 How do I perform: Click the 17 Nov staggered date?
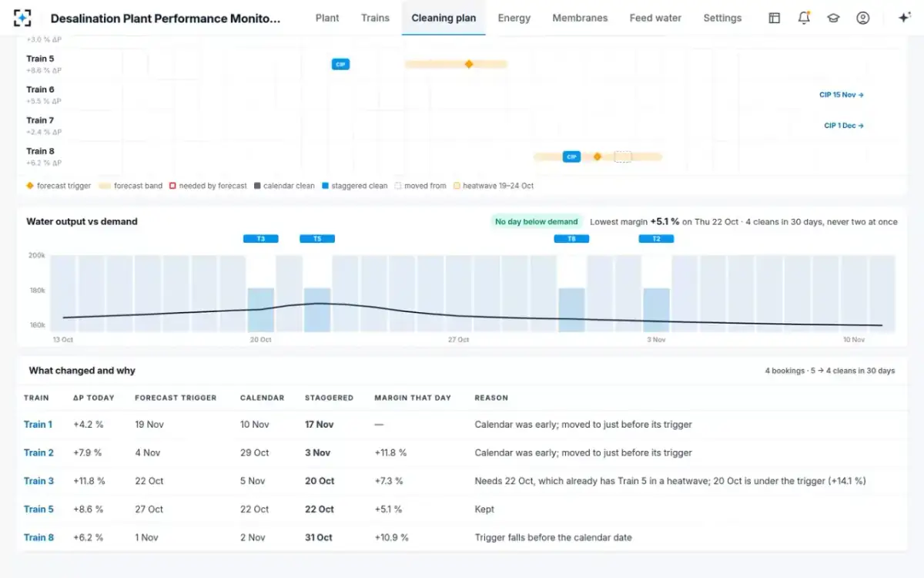pyautogui.click(x=320, y=425)
